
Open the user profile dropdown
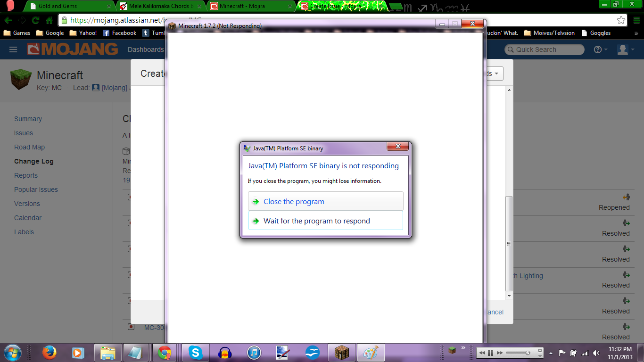[626, 49]
